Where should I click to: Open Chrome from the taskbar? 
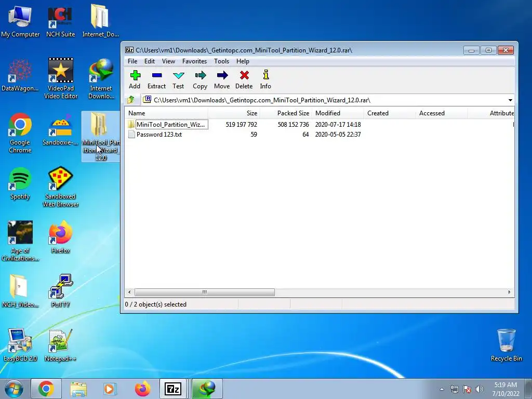pyautogui.click(x=46, y=389)
